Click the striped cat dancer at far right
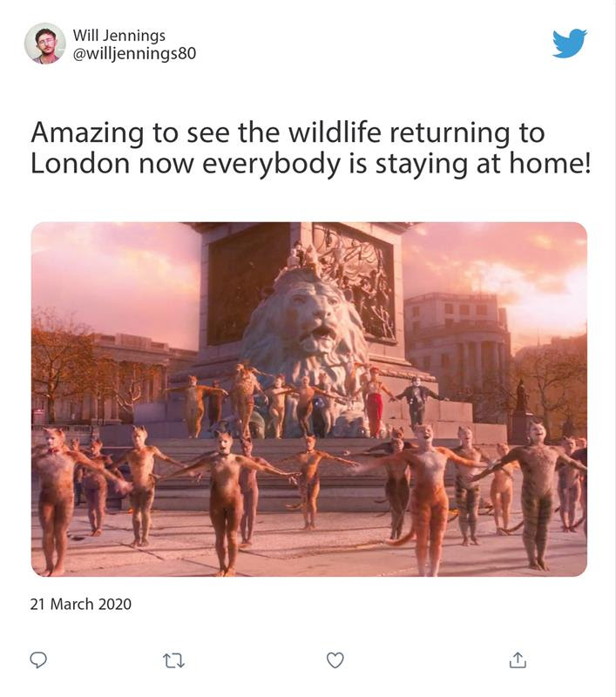The image size is (616, 697). click(536, 493)
